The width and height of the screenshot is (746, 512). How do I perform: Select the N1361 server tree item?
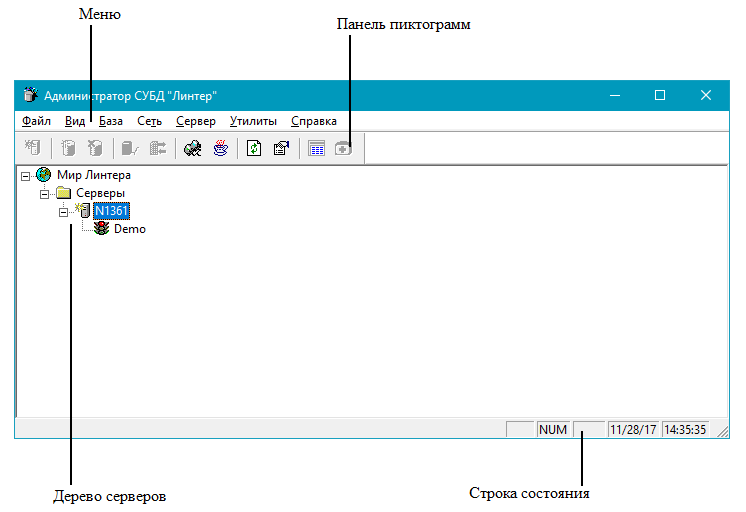pos(111,211)
